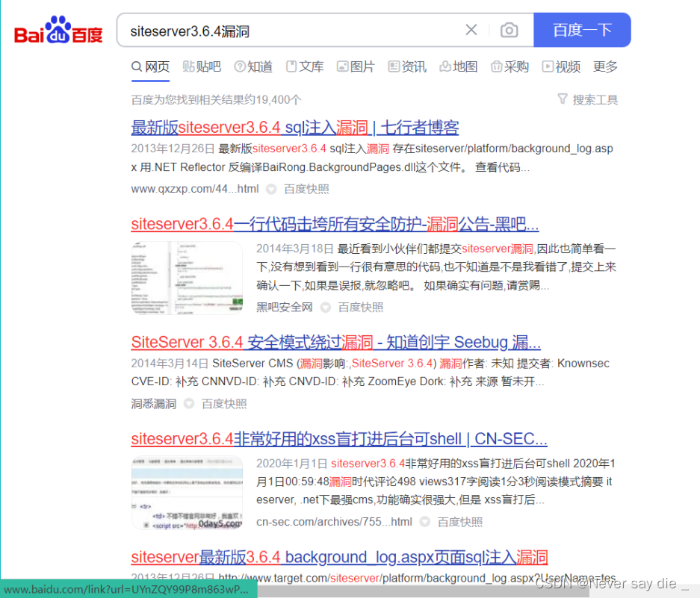Image resolution: width=700 pixels, height=598 pixels.
Task: Click the date text 2020年1月1日
Action: [291, 463]
